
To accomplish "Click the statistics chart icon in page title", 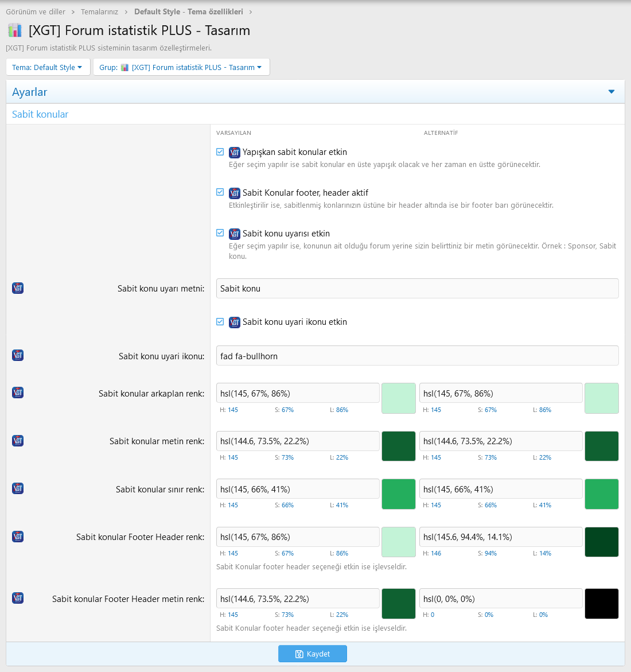I will (15, 30).
